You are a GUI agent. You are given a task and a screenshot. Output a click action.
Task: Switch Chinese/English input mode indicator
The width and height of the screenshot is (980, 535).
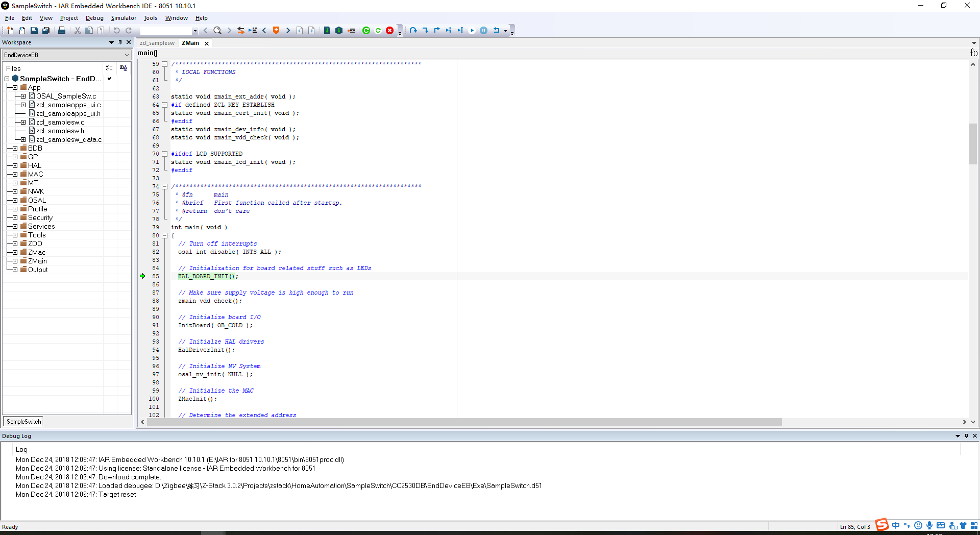896,525
